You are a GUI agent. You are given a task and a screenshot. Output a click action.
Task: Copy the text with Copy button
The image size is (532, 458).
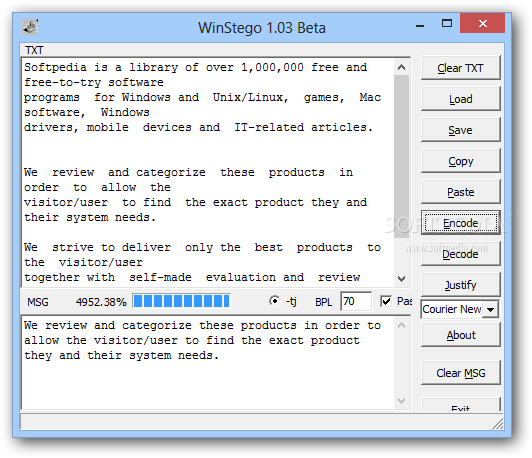[x=460, y=161]
